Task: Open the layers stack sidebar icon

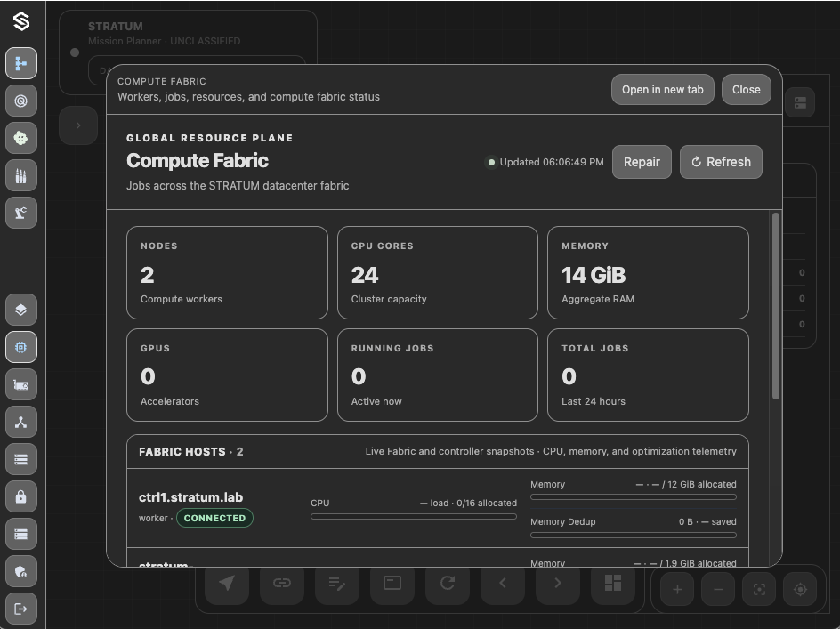Action: coord(21,310)
